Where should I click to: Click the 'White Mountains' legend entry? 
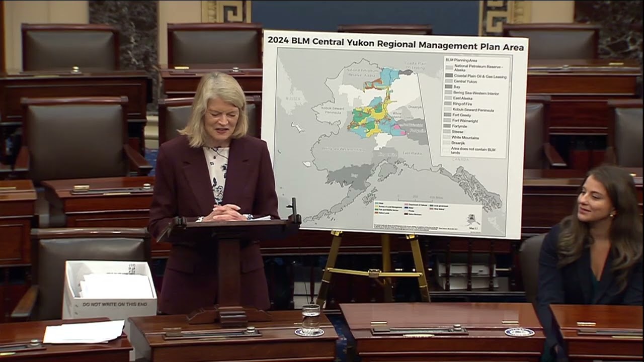coord(461,137)
